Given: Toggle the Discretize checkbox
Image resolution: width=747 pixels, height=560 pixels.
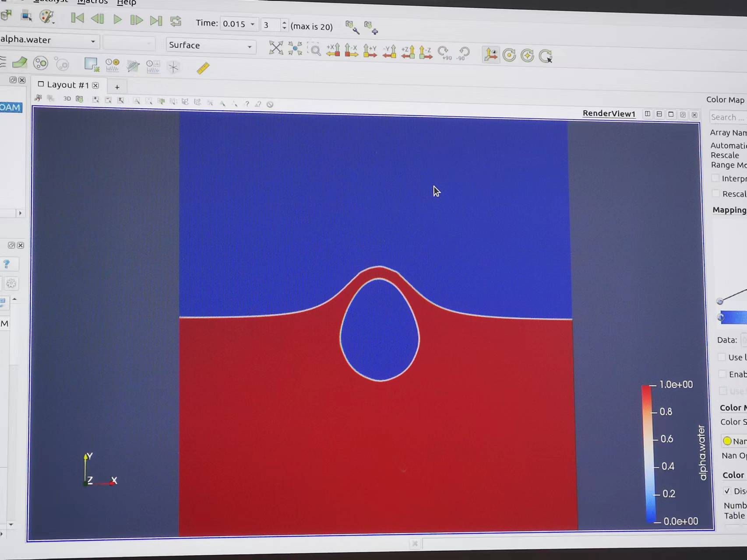Looking at the screenshot, I should [x=727, y=491].
